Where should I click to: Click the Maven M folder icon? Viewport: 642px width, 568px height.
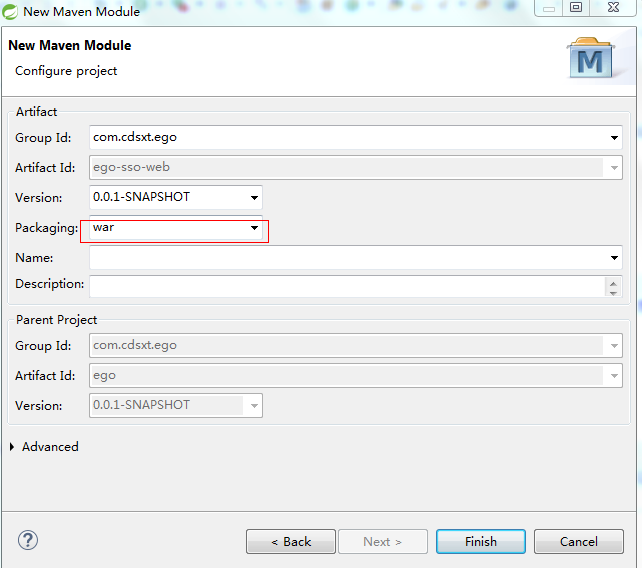tap(590, 58)
